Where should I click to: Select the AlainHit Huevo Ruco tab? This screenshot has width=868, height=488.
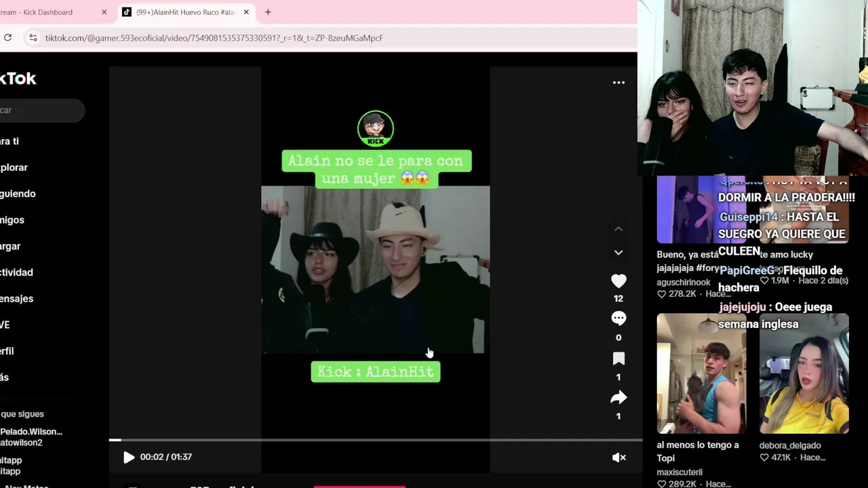click(x=184, y=12)
